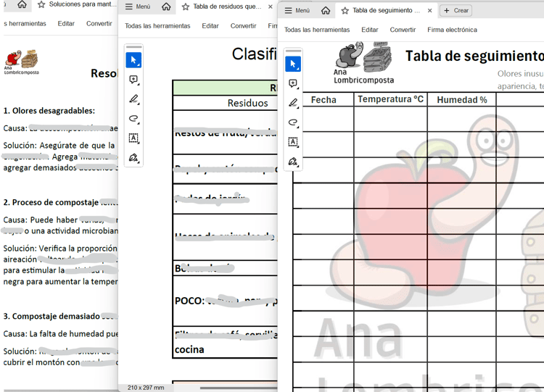
Task: Open the sign tool in the residuos window
Action: tap(133, 158)
